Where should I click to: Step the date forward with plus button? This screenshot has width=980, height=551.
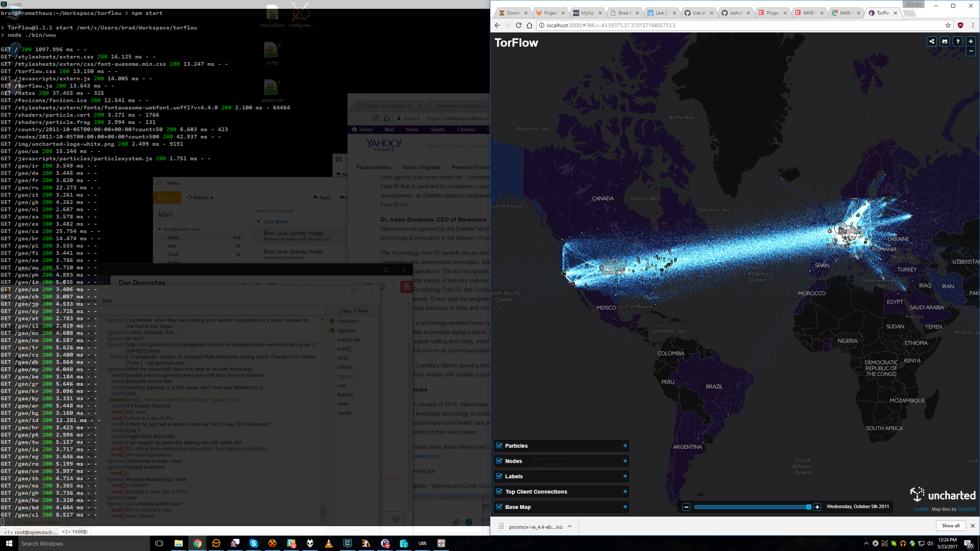tap(817, 507)
